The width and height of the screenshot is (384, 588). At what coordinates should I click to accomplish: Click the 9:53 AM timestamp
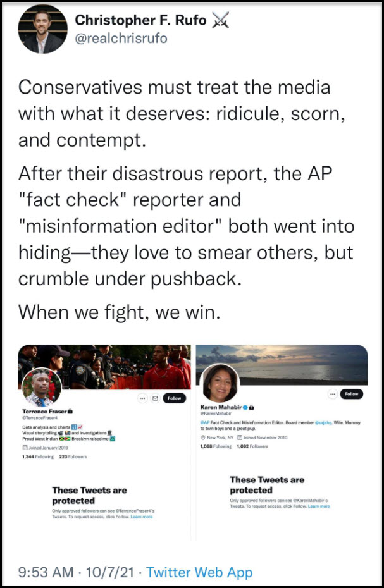click(x=46, y=572)
